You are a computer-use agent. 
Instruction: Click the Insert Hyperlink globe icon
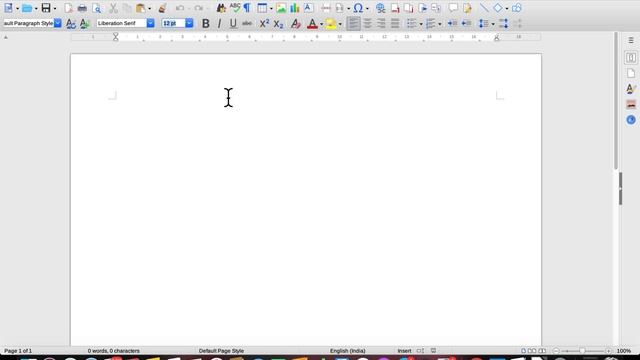pyautogui.click(x=380, y=8)
